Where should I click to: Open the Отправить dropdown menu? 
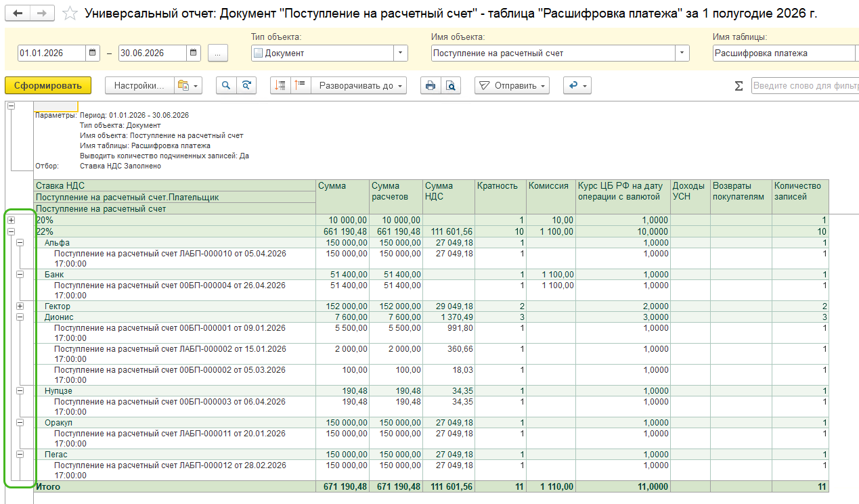click(x=512, y=85)
